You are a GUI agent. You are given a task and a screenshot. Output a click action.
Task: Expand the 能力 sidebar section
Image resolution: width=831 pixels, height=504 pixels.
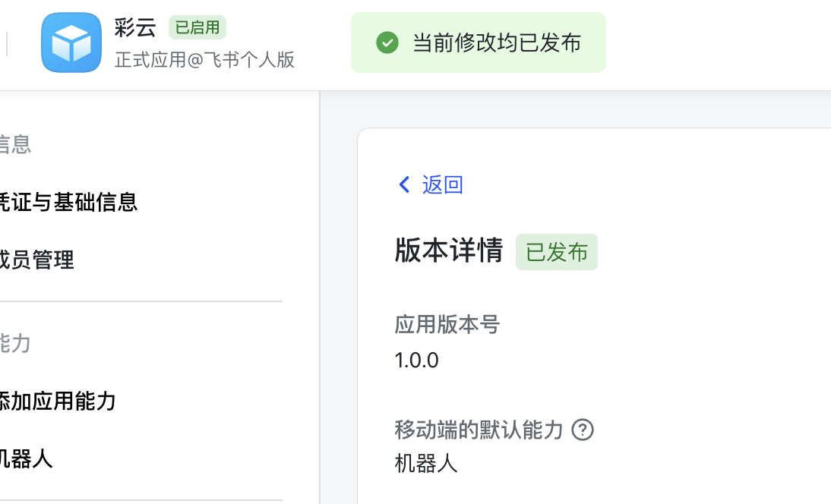(15, 343)
